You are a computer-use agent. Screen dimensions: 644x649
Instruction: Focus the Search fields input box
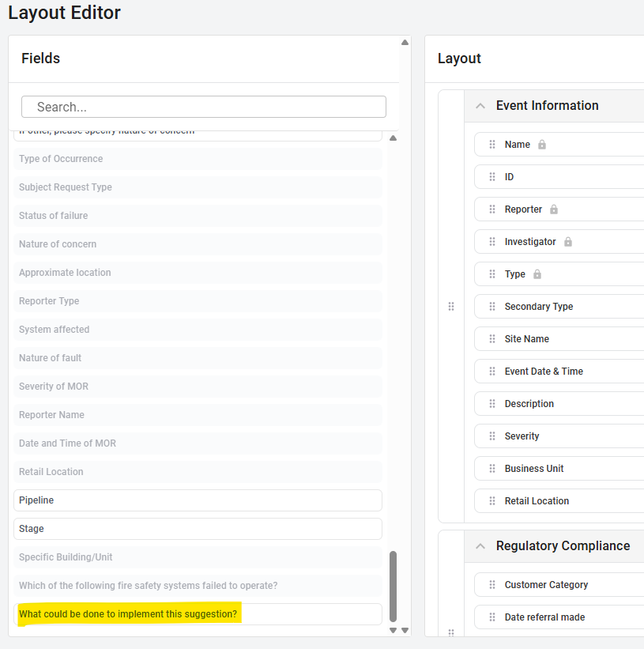click(203, 107)
